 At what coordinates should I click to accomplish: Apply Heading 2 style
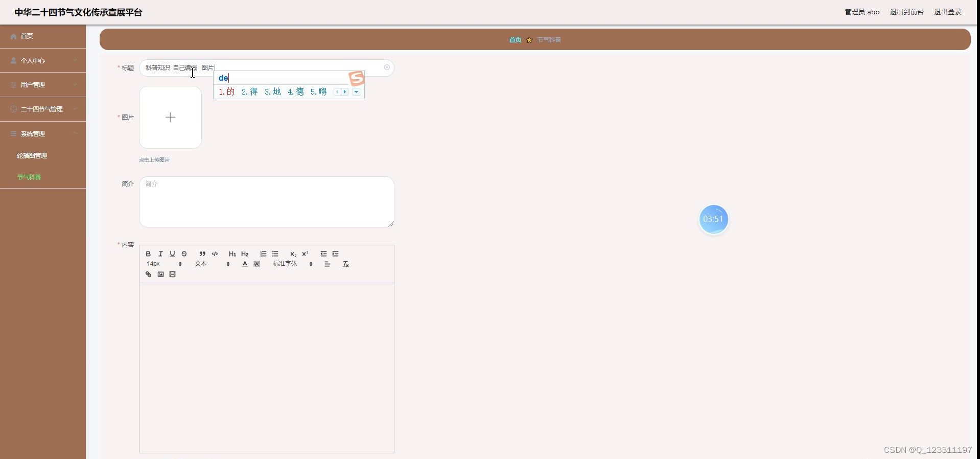(245, 254)
